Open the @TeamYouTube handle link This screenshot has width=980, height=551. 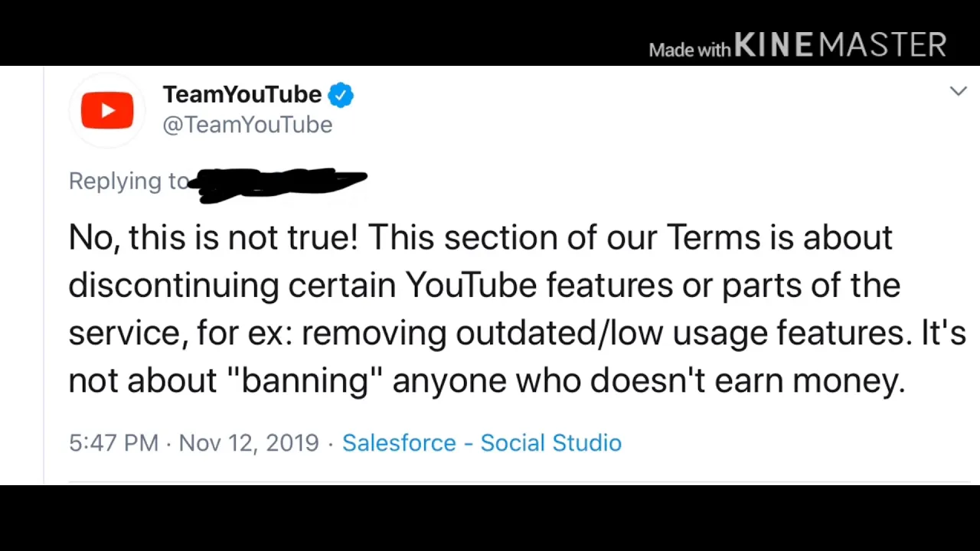(247, 125)
